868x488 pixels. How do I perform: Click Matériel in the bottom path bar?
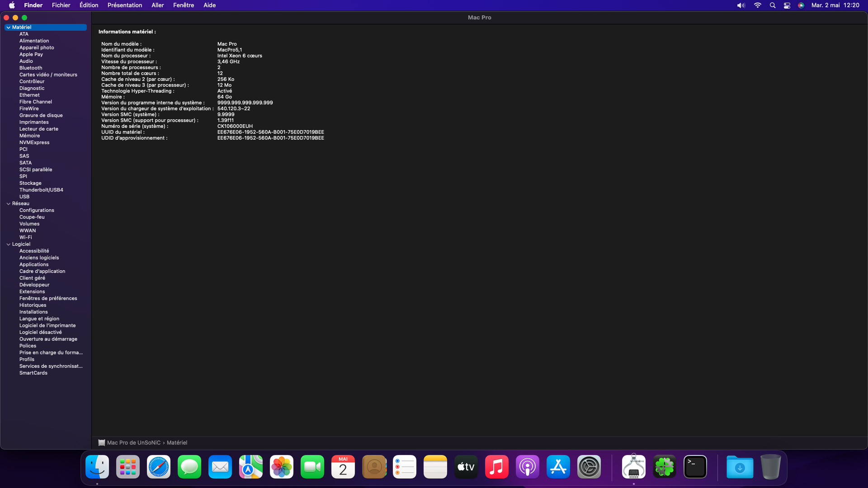pos(177,443)
